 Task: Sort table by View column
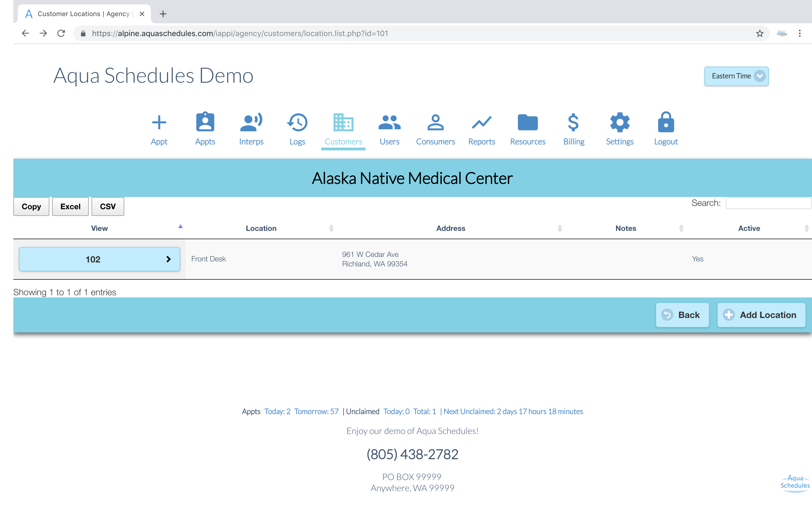point(99,228)
